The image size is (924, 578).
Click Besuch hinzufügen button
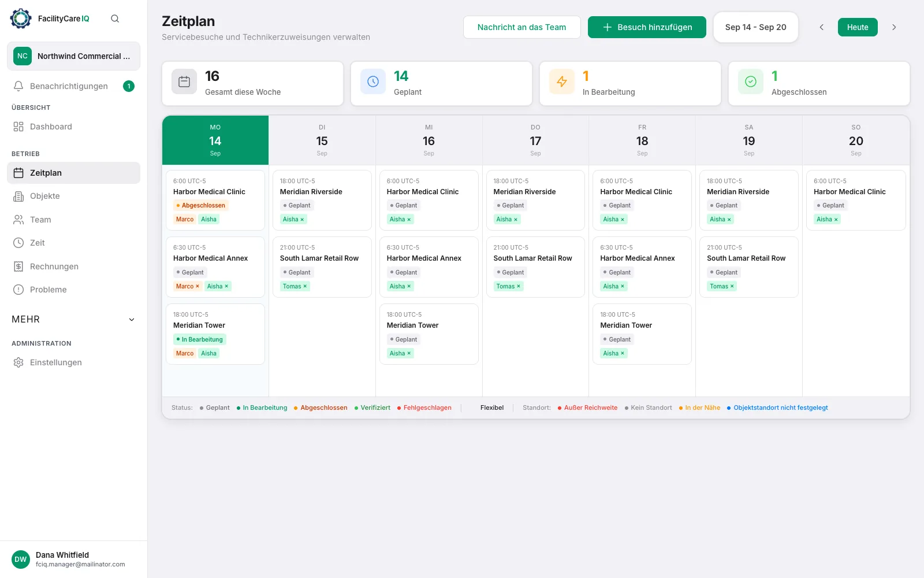(647, 27)
